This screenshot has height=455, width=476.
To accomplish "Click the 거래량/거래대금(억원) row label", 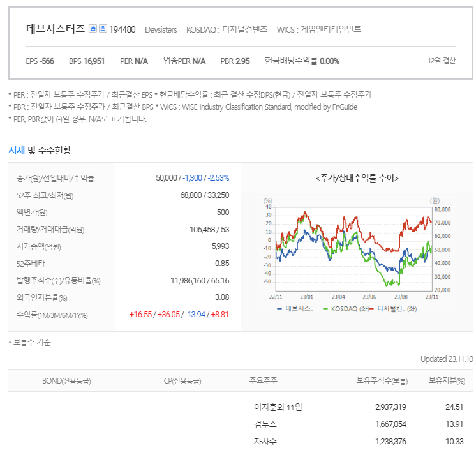I will 50,230.
